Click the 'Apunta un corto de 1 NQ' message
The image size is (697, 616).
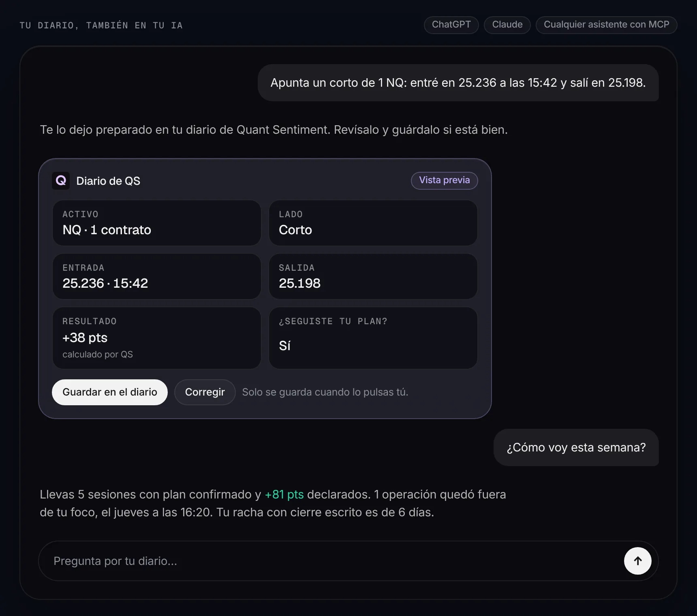tap(458, 83)
